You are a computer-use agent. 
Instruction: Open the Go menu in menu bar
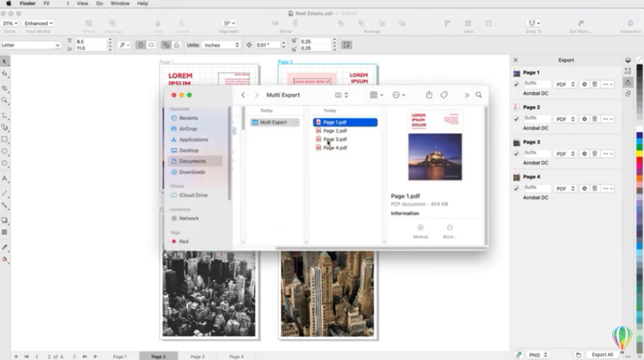tap(99, 4)
